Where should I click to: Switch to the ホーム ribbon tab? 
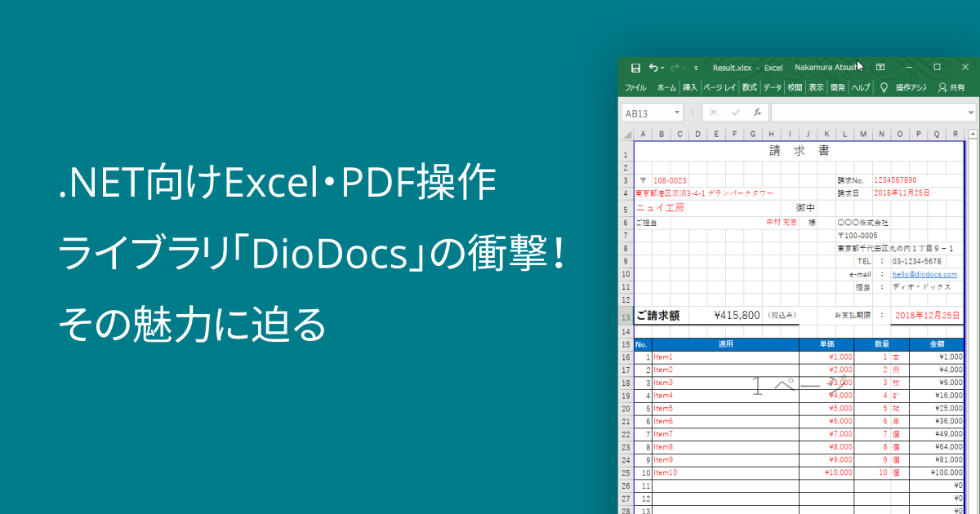pyautogui.click(x=666, y=87)
